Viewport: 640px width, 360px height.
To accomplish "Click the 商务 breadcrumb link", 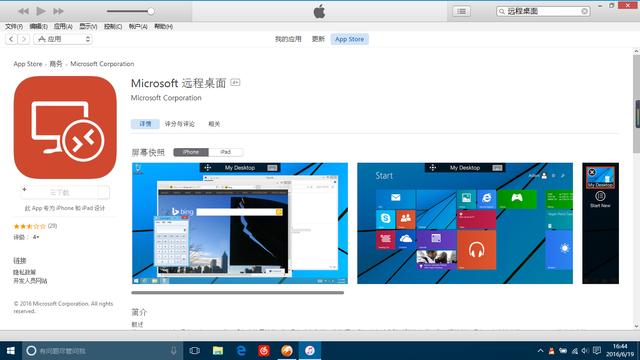I will (x=56, y=64).
